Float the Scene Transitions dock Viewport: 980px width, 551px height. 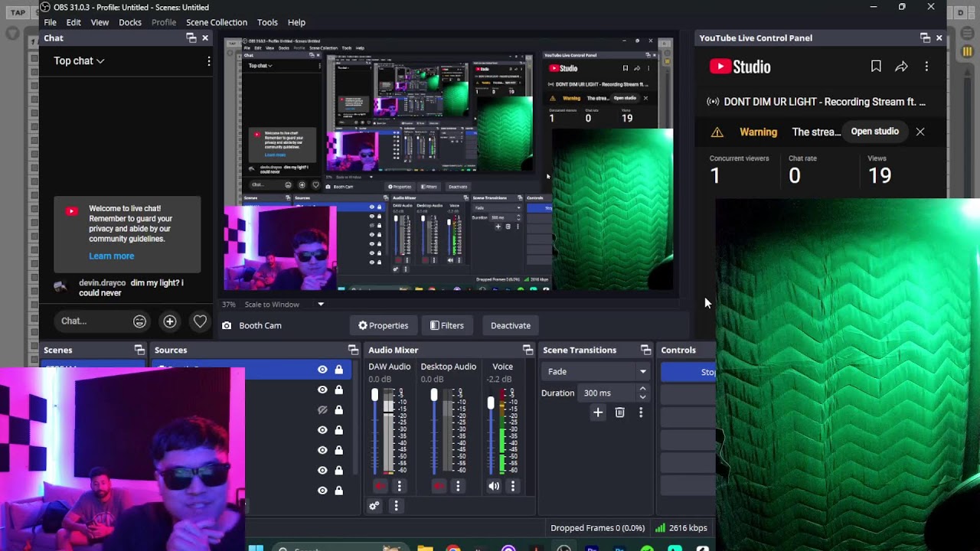645,350
